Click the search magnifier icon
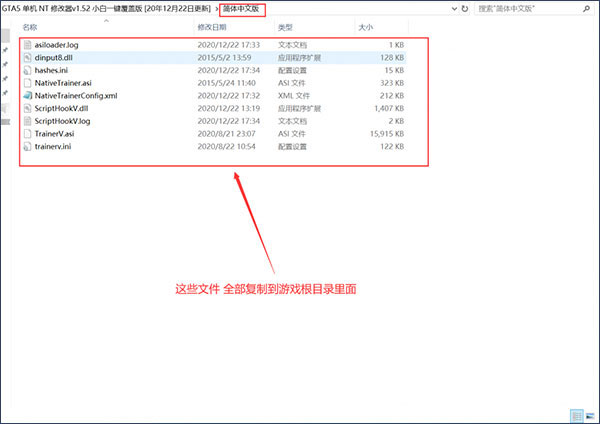 click(x=586, y=8)
